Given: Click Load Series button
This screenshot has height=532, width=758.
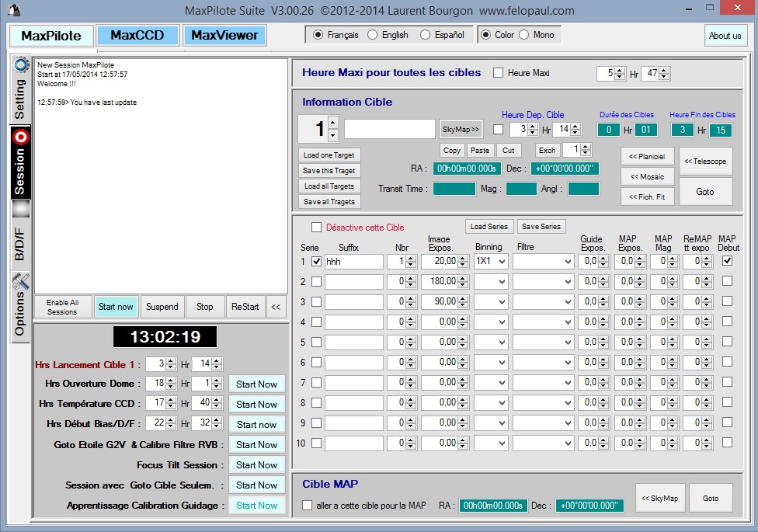Looking at the screenshot, I should [489, 226].
